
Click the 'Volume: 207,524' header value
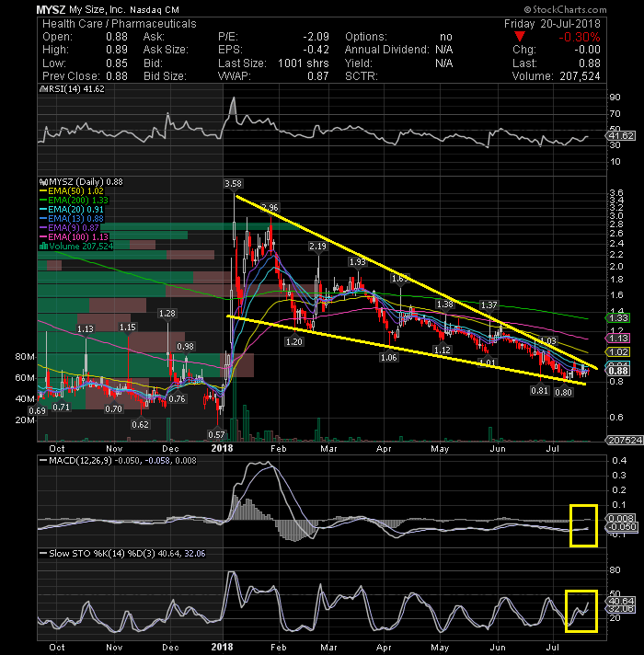556,76
